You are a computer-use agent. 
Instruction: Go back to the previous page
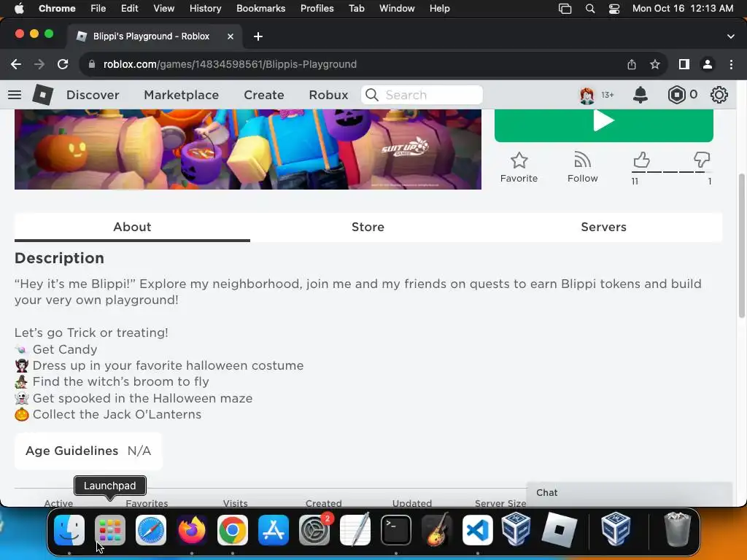tap(16, 64)
